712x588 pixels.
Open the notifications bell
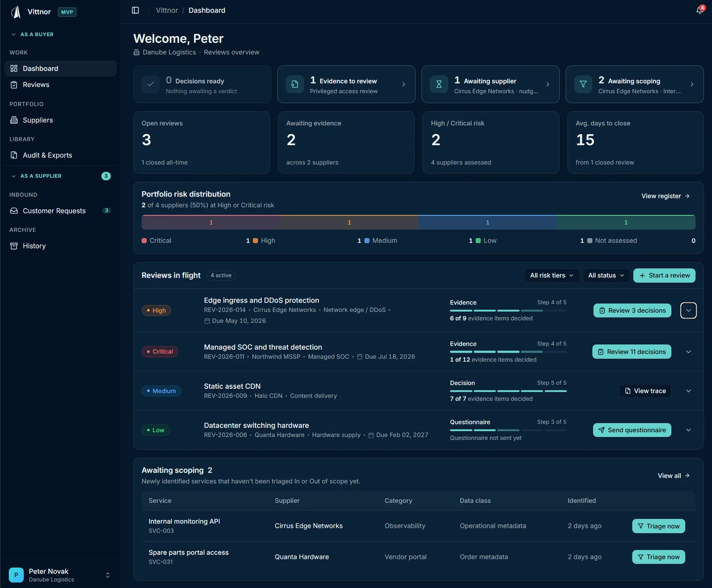700,10
